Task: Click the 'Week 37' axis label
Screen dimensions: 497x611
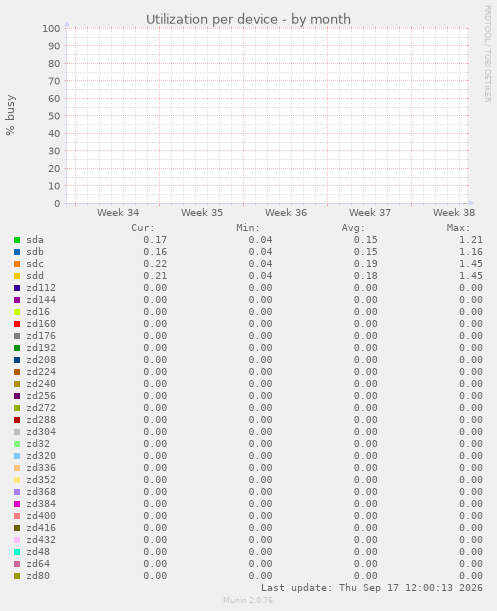Action: click(x=370, y=213)
